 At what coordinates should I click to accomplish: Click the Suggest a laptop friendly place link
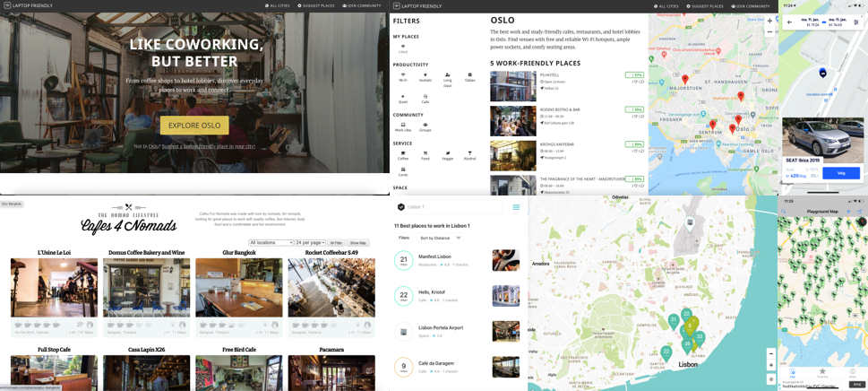210,146
